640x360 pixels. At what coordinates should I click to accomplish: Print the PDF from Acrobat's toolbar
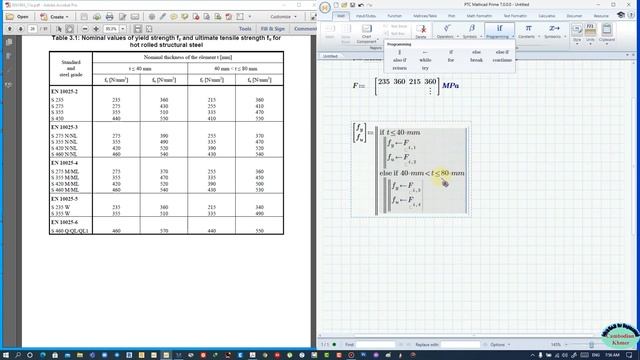(109, 17)
